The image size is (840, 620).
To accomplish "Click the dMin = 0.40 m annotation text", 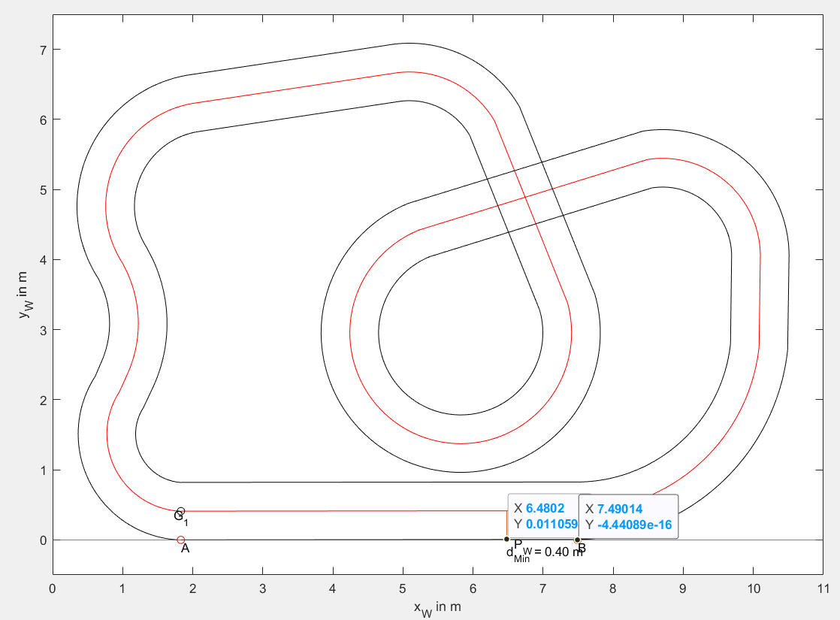I will pos(544,553).
